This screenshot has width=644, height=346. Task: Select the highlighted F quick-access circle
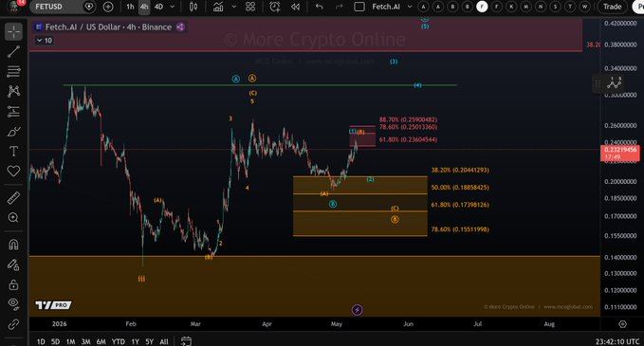coord(482,7)
